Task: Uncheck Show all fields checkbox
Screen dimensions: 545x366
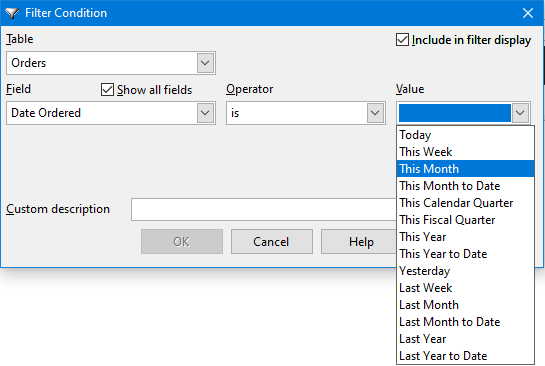Action: click(x=107, y=90)
